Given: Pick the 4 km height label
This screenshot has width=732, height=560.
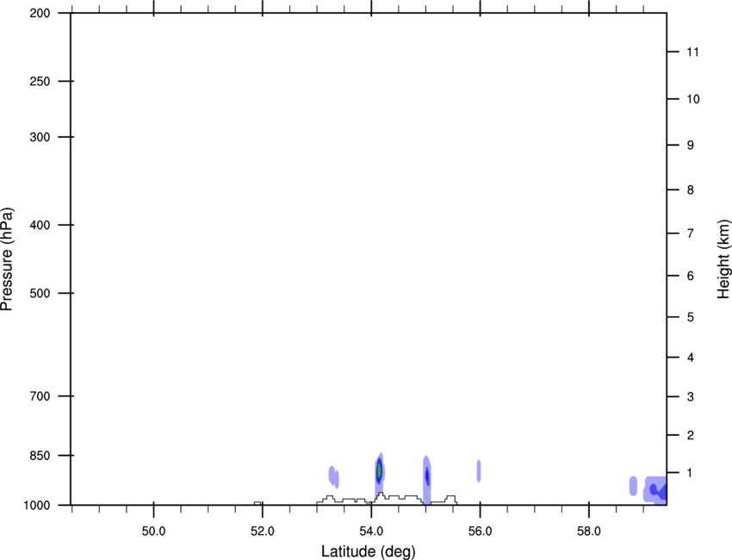Looking at the screenshot, I should pos(690,358).
